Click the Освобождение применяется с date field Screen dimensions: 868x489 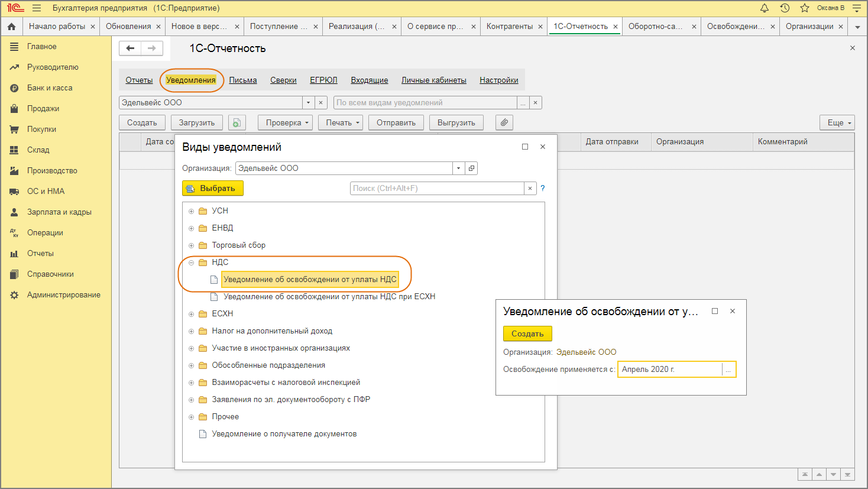[x=670, y=370]
